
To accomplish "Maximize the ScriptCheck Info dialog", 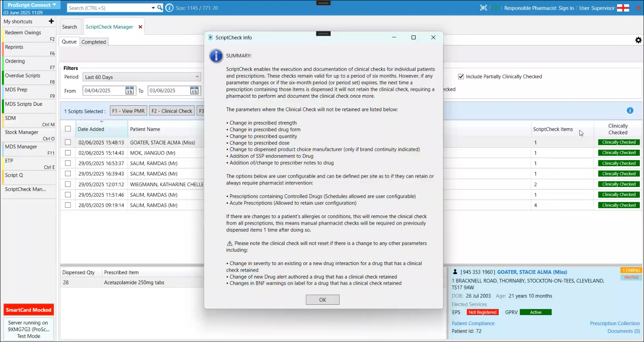I will point(414,37).
